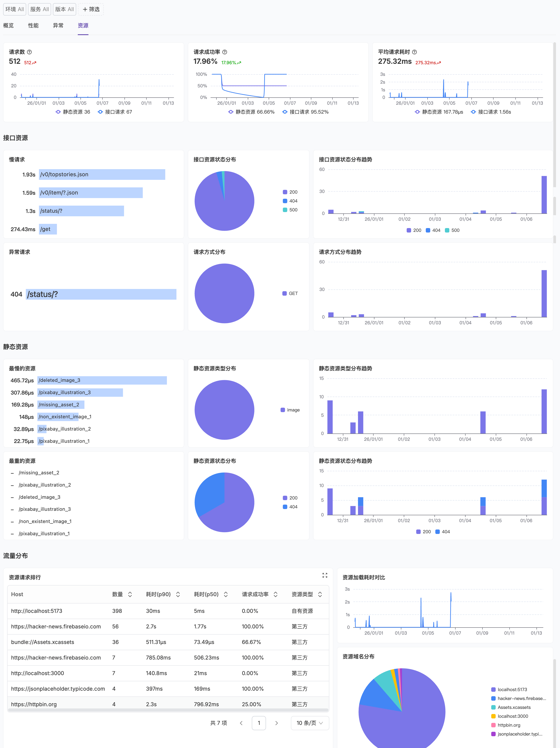Sort table by 耗时(p90) column

(x=178, y=594)
